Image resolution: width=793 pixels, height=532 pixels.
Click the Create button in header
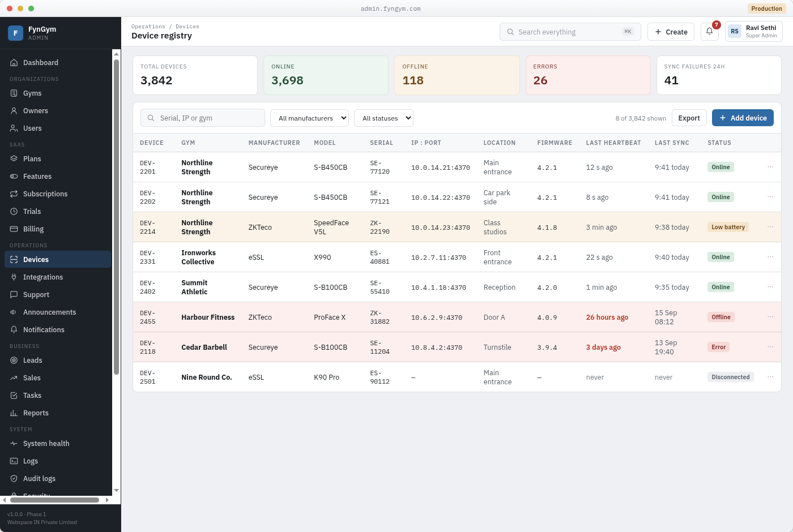pos(671,32)
